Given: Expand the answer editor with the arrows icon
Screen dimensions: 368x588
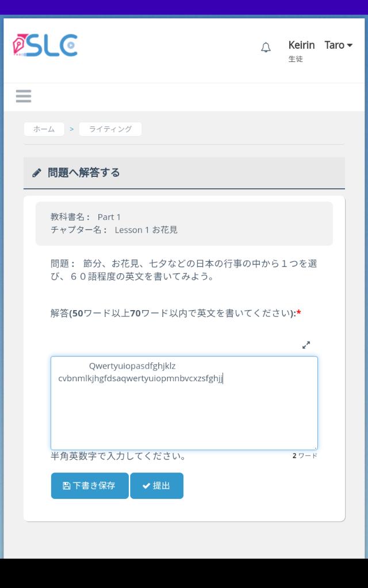Looking at the screenshot, I should coord(306,345).
